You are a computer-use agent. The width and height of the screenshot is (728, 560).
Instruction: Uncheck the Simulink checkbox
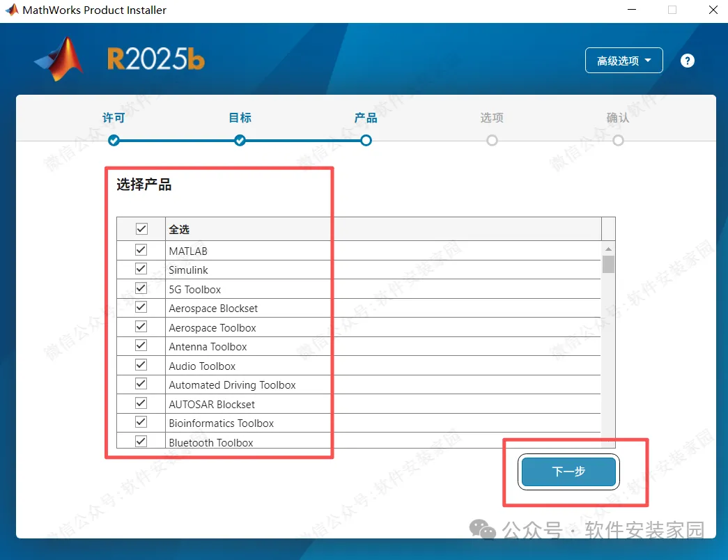[x=141, y=269]
